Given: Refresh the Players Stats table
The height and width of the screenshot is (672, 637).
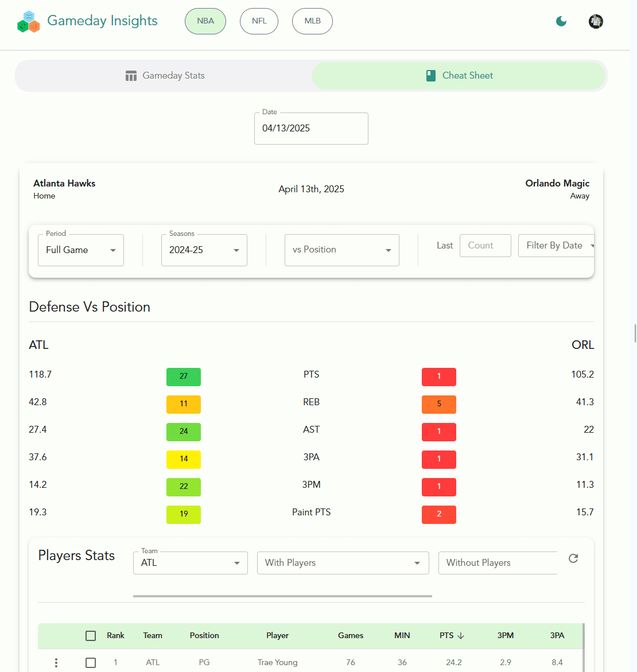Looking at the screenshot, I should tap(573, 558).
